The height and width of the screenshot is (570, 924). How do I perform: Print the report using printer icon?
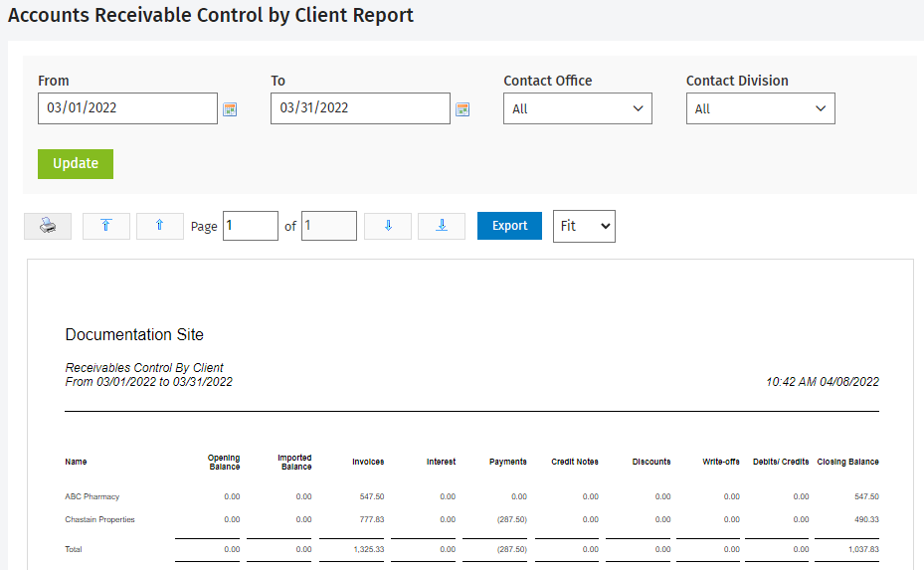coord(48,227)
